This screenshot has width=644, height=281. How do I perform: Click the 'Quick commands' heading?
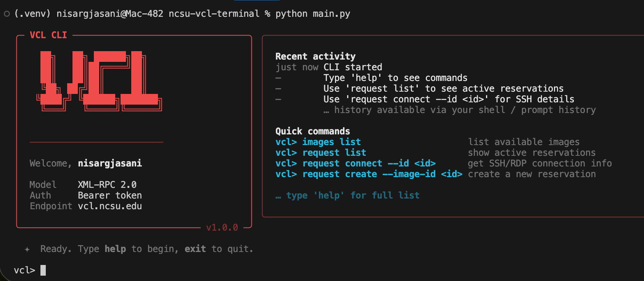[x=313, y=131]
